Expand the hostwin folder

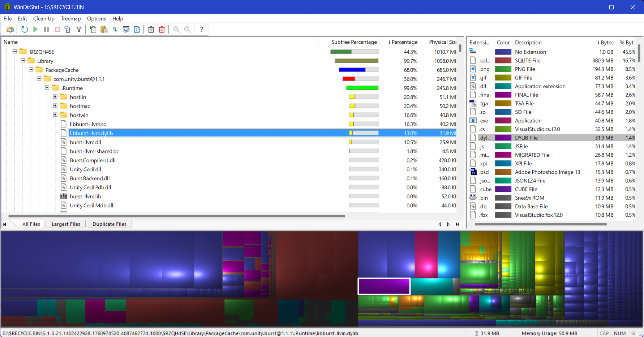[55, 115]
